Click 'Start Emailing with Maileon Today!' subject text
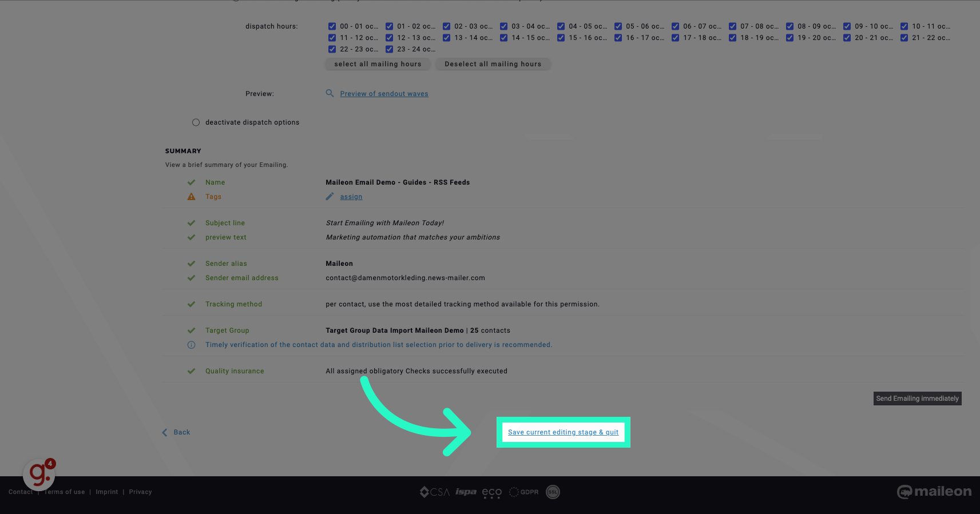Image resolution: width=980 pixels, height=514 pixels. (385, 223)
